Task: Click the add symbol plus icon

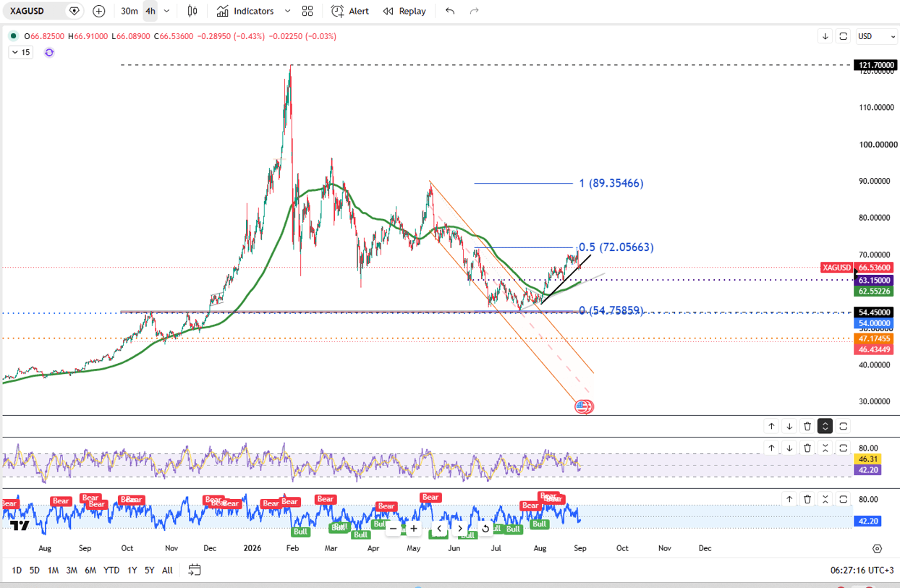Action: pos(99,11)
